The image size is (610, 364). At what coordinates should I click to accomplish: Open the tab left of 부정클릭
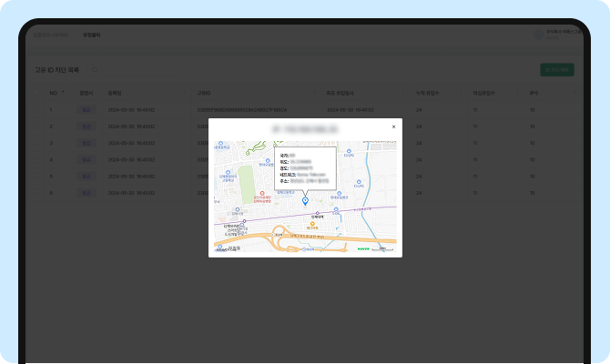tap(50, 35)
